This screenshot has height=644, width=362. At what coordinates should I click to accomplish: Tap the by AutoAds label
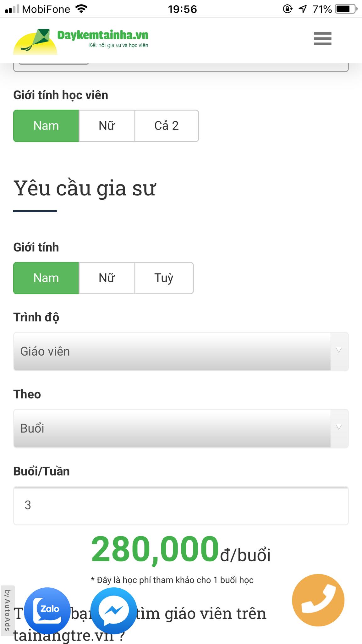pos(7,610)
